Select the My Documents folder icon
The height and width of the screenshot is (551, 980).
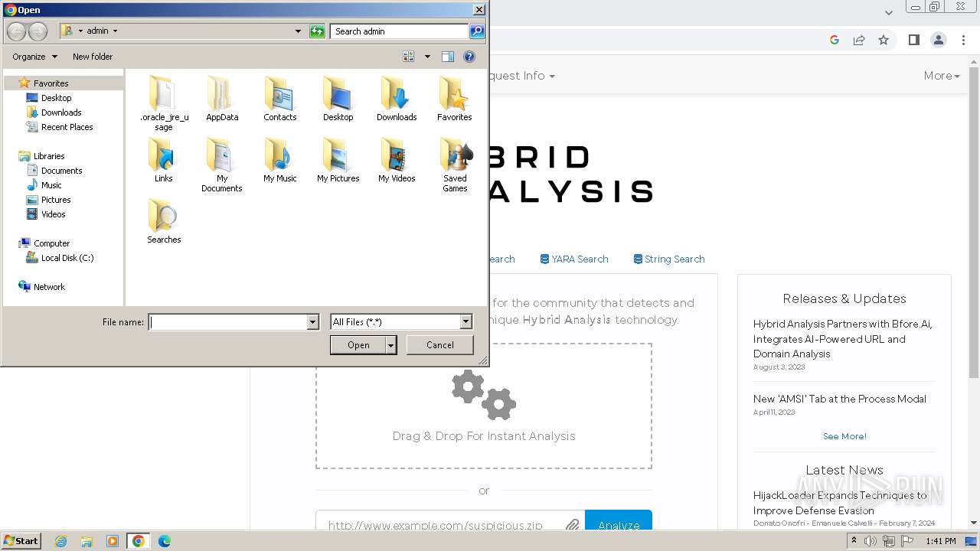222,164
